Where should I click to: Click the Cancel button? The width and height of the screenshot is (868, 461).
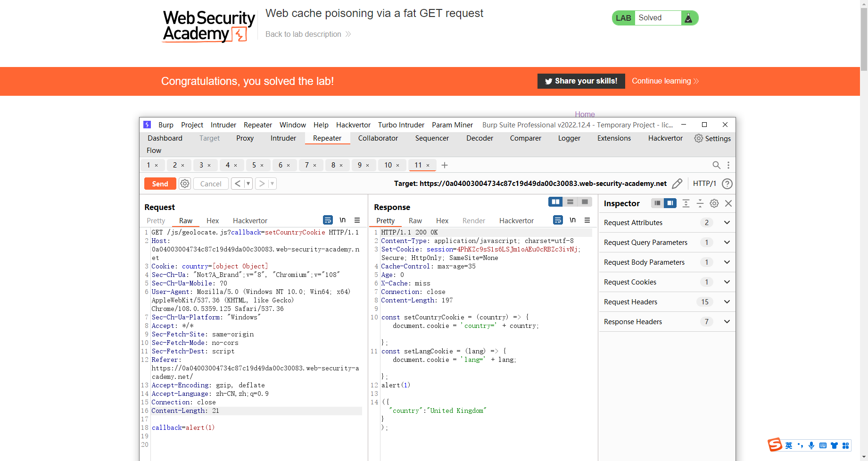[x=210, y=184]
